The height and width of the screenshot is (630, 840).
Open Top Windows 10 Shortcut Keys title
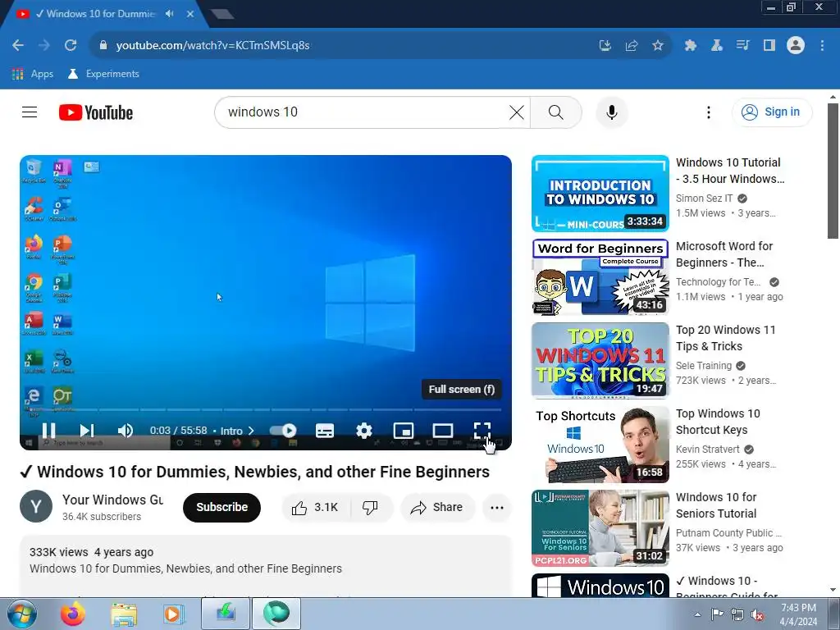pyautogui.click(x=718, y=422)
